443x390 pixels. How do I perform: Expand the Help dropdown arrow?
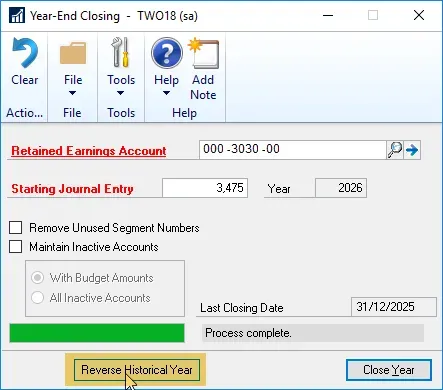(x=166, y=93)
